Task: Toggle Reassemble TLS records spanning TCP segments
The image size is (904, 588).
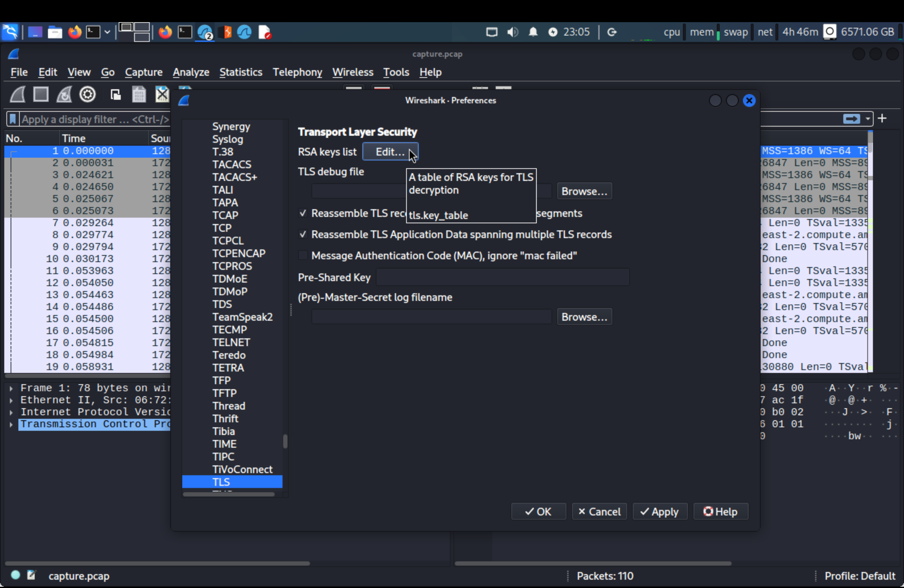Action: pos(303,213)
